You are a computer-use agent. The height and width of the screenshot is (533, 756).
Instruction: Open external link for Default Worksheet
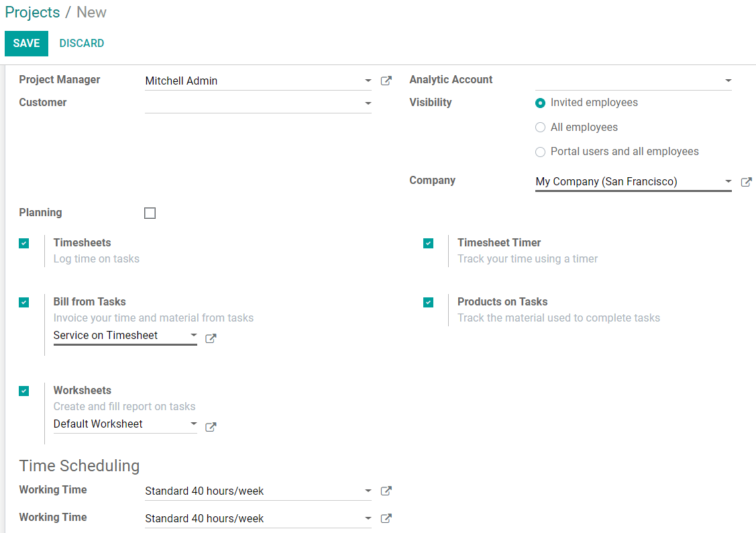tap(211, 427)
